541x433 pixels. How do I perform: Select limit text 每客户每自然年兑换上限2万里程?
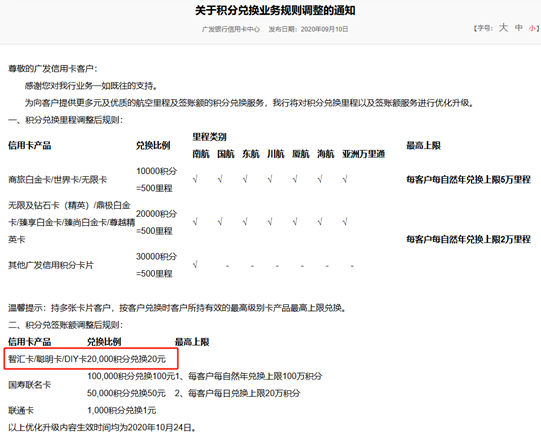468,239
